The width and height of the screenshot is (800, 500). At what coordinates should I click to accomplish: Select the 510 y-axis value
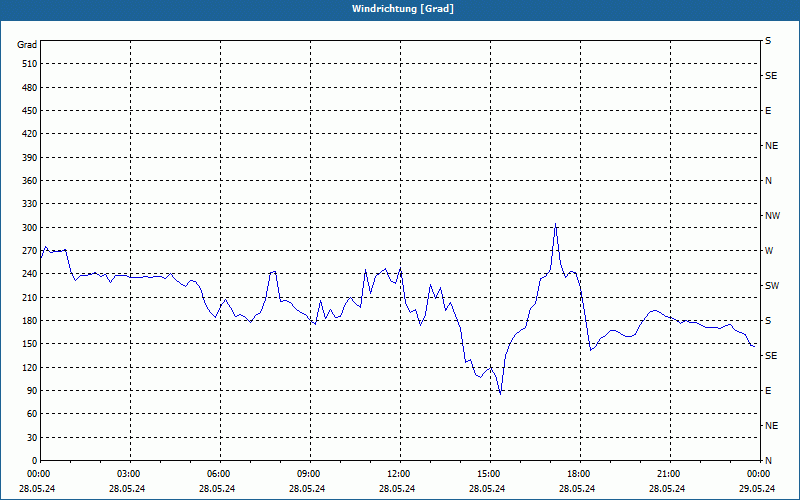(30, 64)
